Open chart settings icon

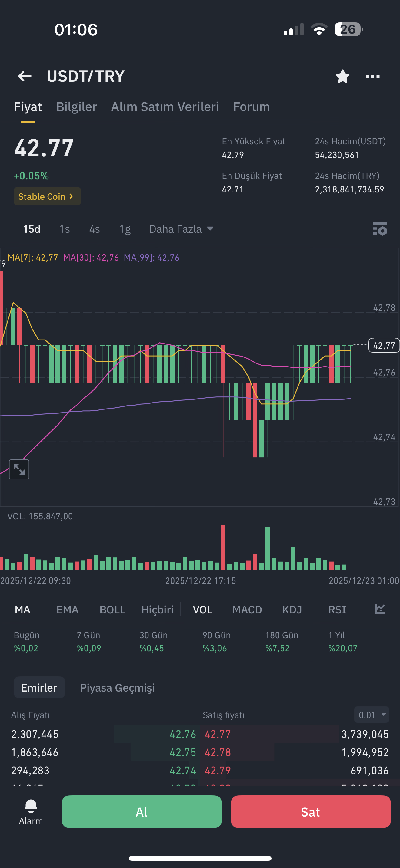(x=380, y=229)
